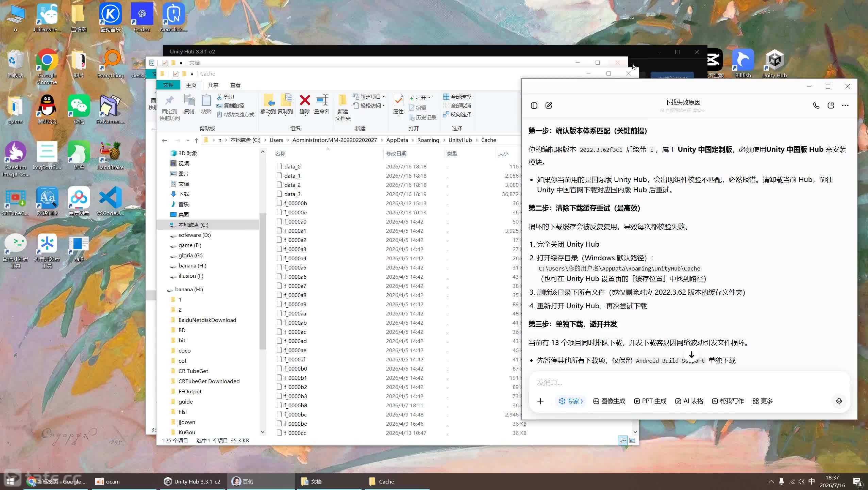Click the volume icon in system tray
The height and width of the screenshot is (490, 868).
tap(801, 481)
